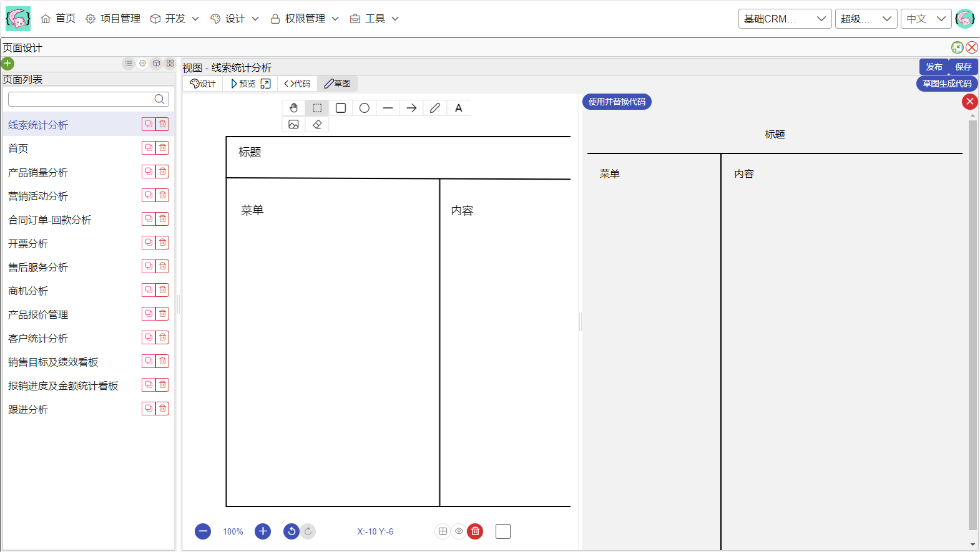Select the arrow drawing tool

[411, 108]
